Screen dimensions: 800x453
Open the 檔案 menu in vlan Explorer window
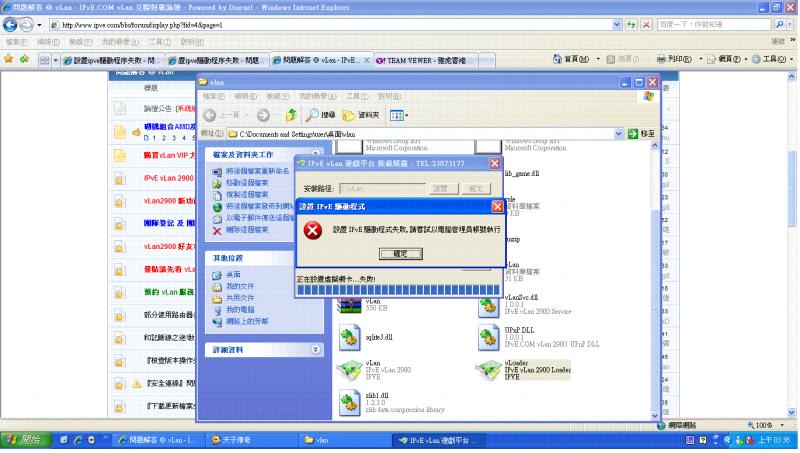[214, 96]
